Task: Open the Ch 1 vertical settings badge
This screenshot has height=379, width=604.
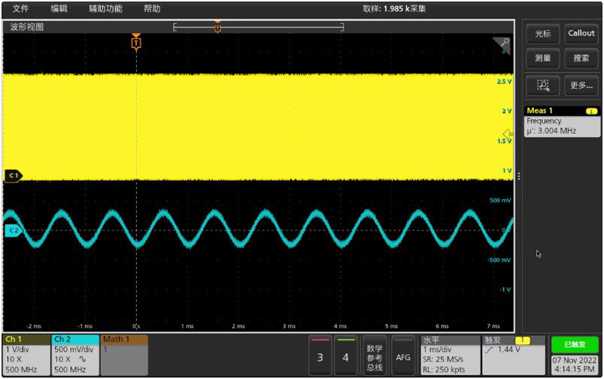Action: pyautogui.click(x=26, y=355)
